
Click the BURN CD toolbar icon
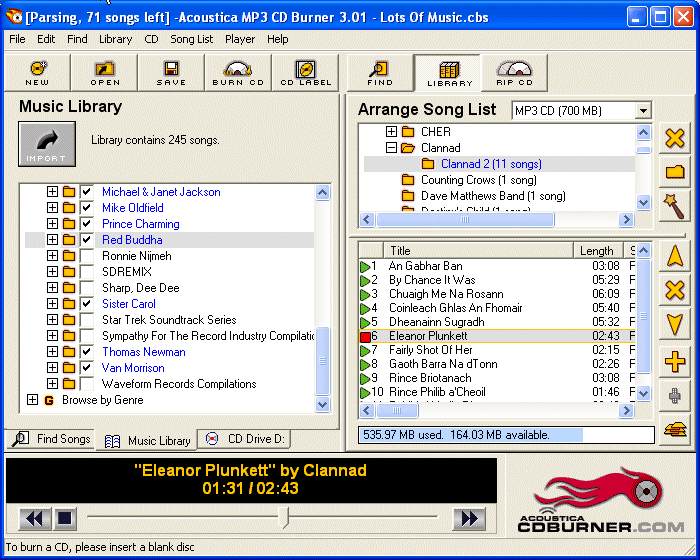click(x=238, y=73)
